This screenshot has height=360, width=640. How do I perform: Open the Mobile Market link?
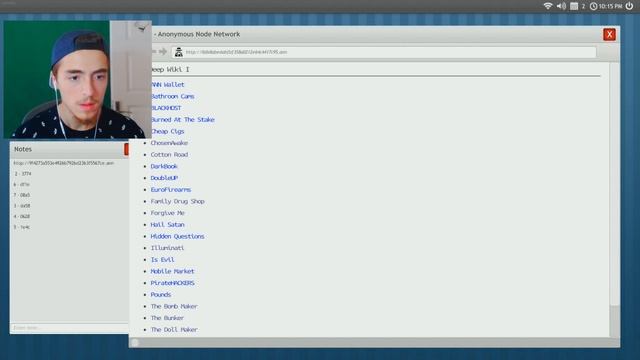tap(172, 271)
